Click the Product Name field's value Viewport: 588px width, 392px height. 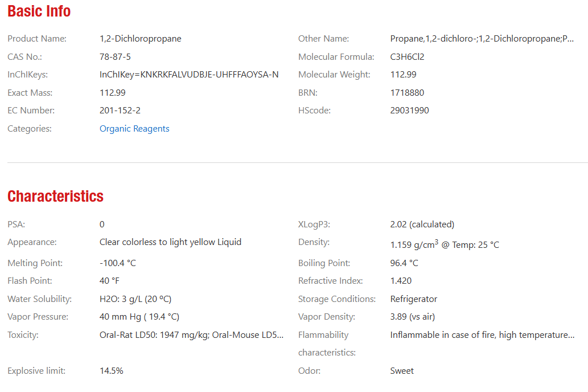point(140,39)
